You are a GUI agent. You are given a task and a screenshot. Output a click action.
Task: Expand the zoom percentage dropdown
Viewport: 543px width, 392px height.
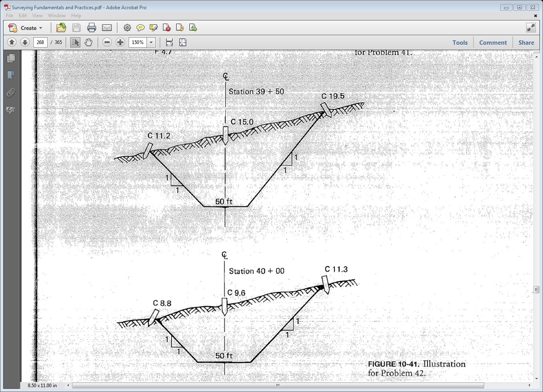(151, 42)
